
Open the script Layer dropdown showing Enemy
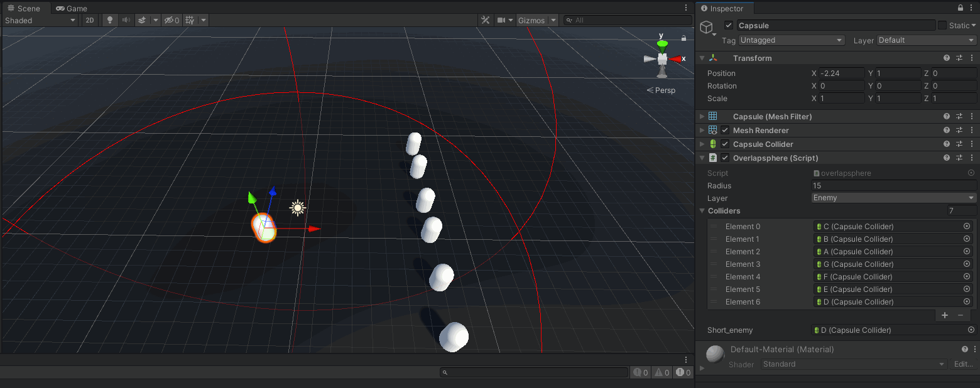pyautogui.click(x=894, y=198)
